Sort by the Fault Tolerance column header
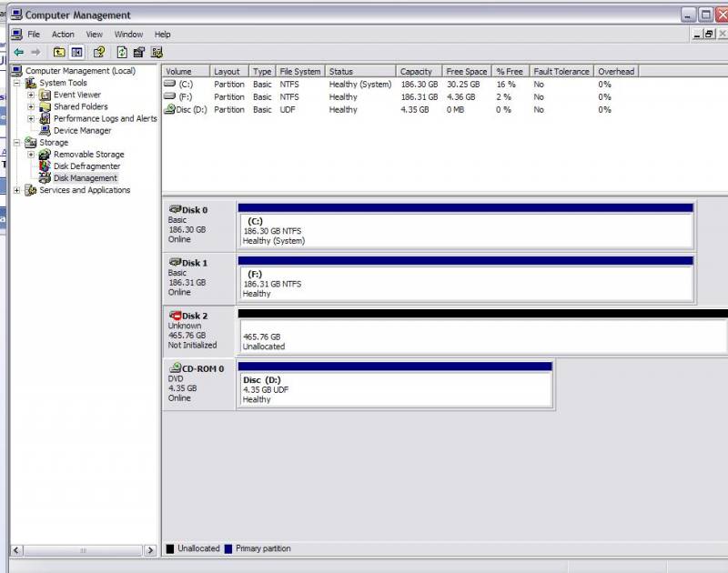Viewport: 728px width, 573px height. pos(561,72)
